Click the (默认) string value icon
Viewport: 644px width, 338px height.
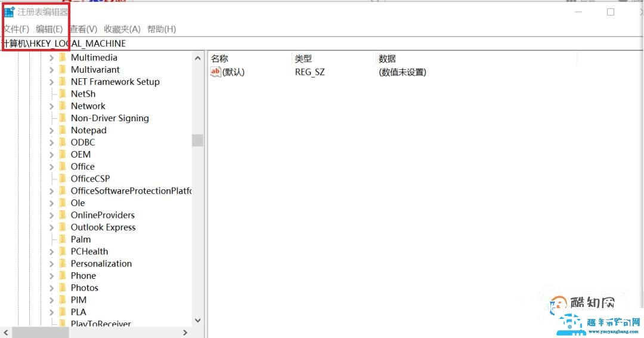coord(216,72)
